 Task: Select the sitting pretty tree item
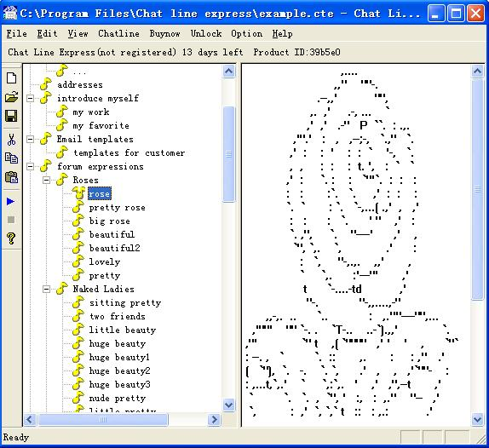click(x=125, y=302)
